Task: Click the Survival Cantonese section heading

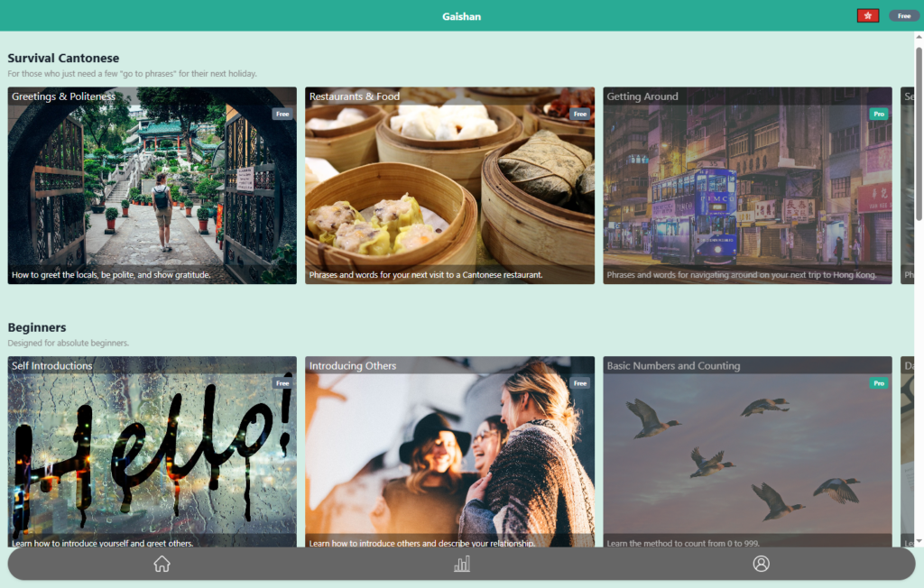Action: (x=64, y=58)
